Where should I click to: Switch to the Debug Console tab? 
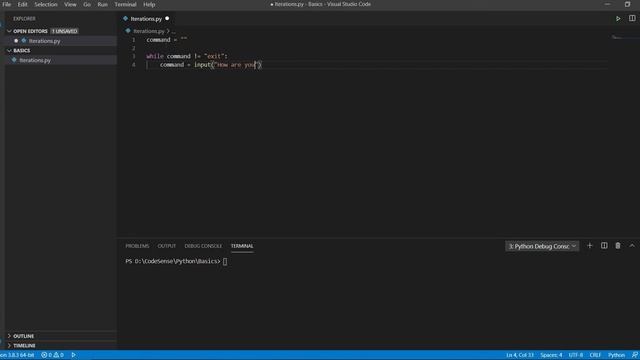(x=203, y=246)
